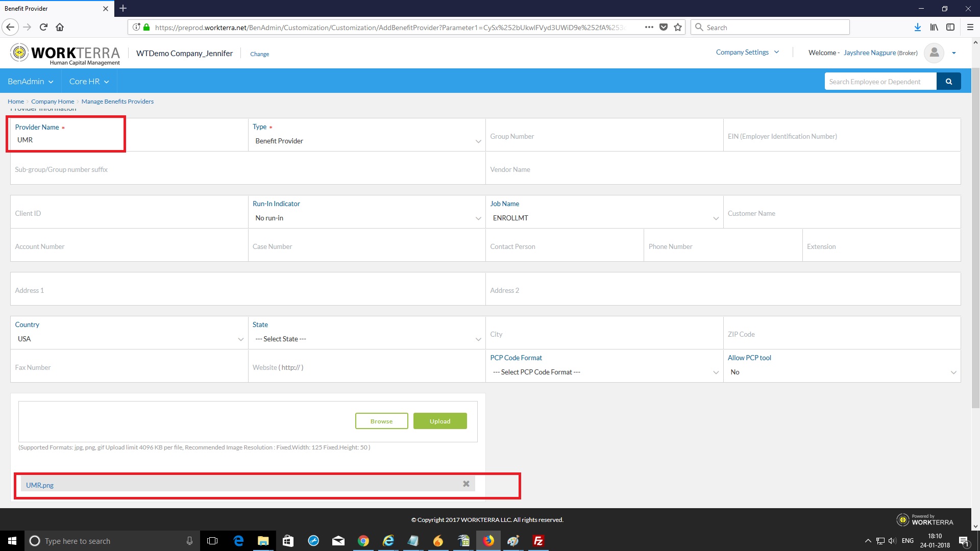Remove the UMR.png uploaded file
Image resolution: width=980 pixels, height=551 pixels.
(x=466, y=484)
